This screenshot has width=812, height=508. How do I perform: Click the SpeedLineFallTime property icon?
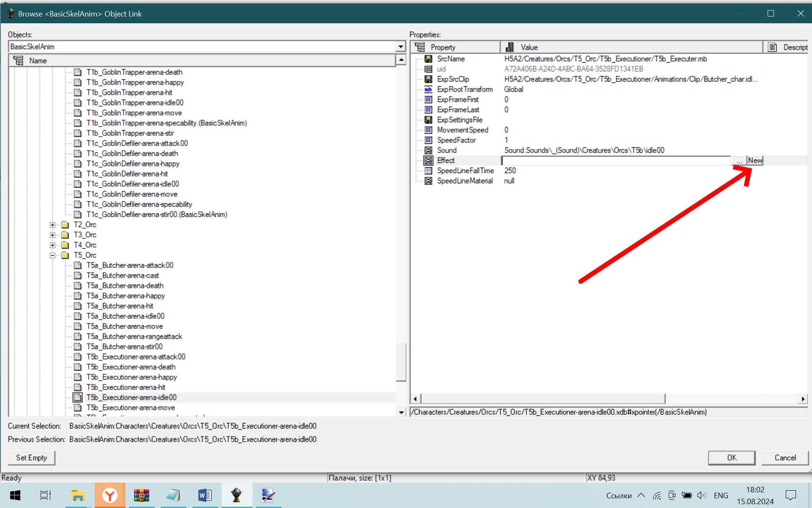tap(428, 171)
